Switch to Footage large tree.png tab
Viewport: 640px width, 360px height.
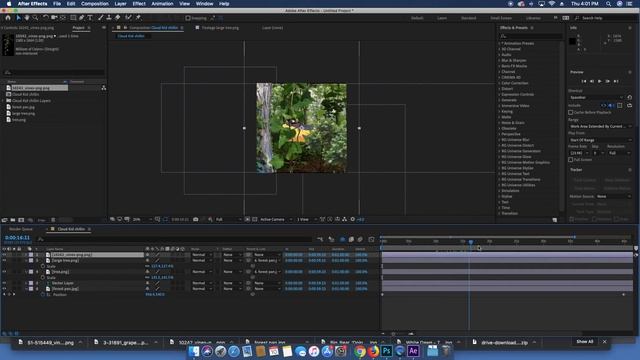coord(220,28)
